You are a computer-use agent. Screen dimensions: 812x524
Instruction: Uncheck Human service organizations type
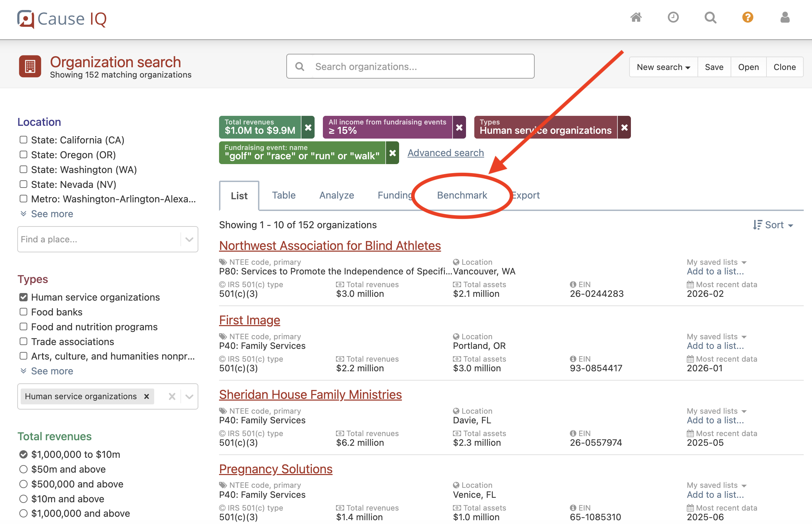[23, 297]
